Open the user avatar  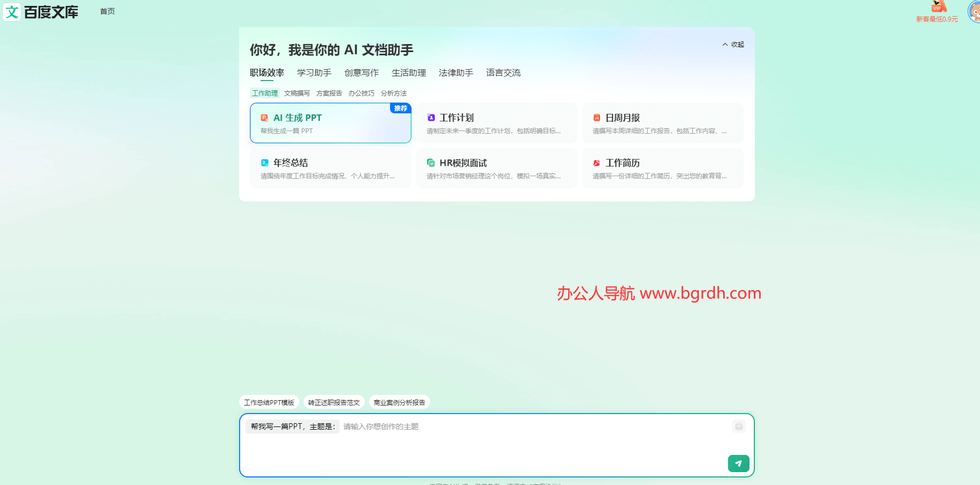(974, 11)
